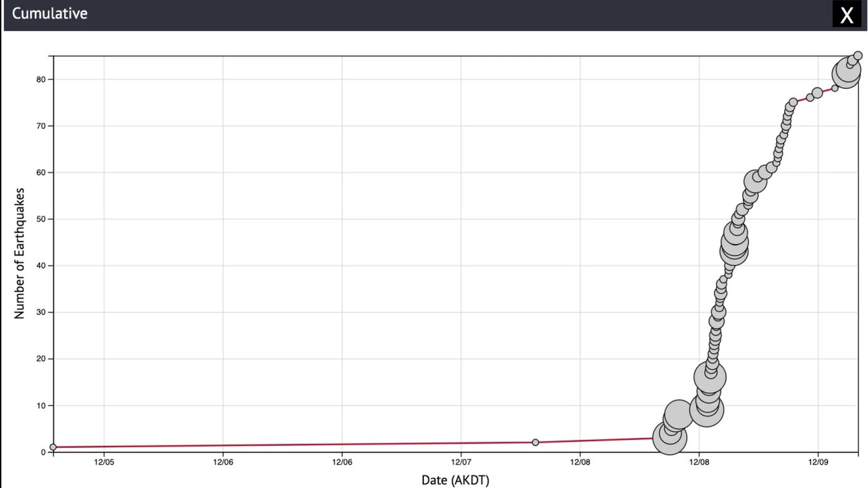The height and width of the screenshot is (488, 868).
Task: Click the '12/05' x-axis tick label
Action: [104, 461]
